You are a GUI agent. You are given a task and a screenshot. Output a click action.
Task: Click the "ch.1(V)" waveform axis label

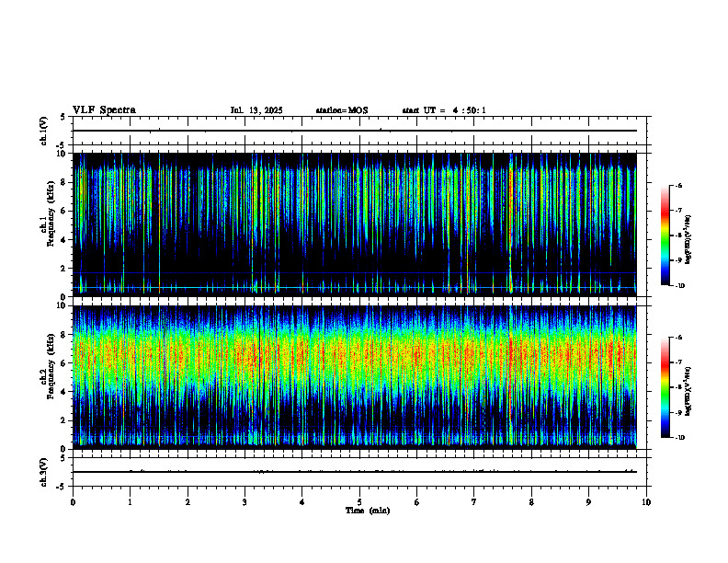(43, 131)
